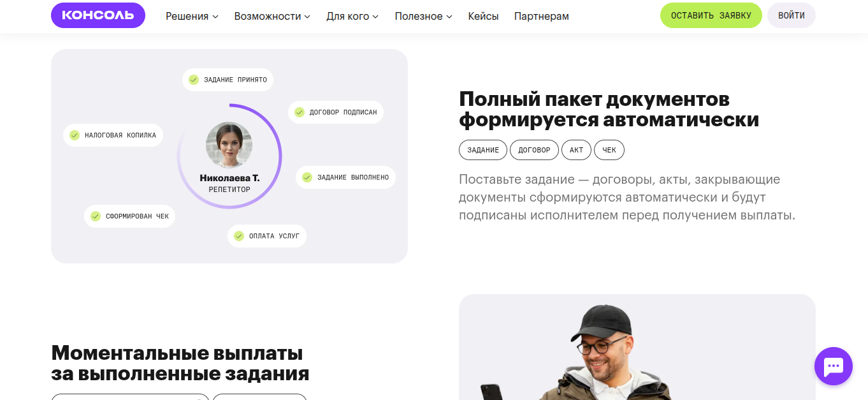868x400 pixels.
Task: Click heading Моментальные выплаты за выполненные задания
Action: pos(180,363)
